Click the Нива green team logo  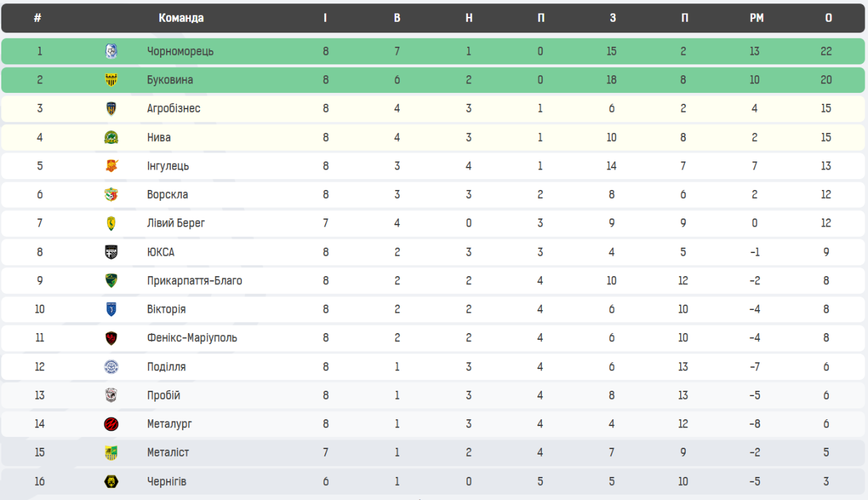(x=111, y=138)
